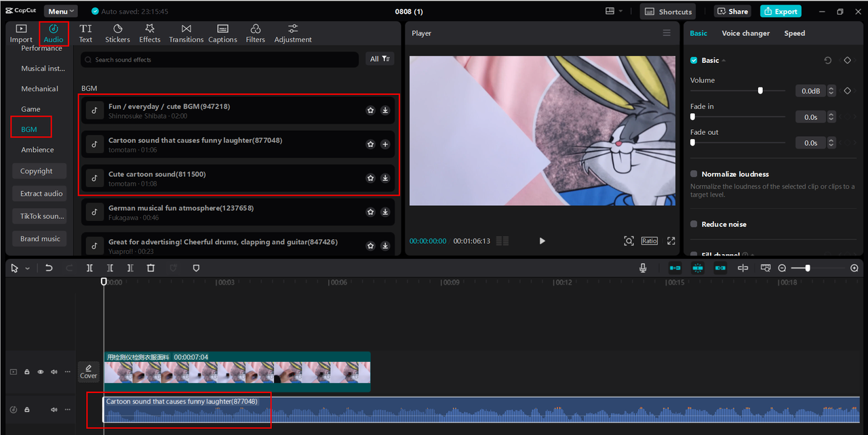The width and height of the screenshot is (868, 435).
Task: Enable Reduce noise checkbox
Action: pyautogui.click(x=694, y=224)
